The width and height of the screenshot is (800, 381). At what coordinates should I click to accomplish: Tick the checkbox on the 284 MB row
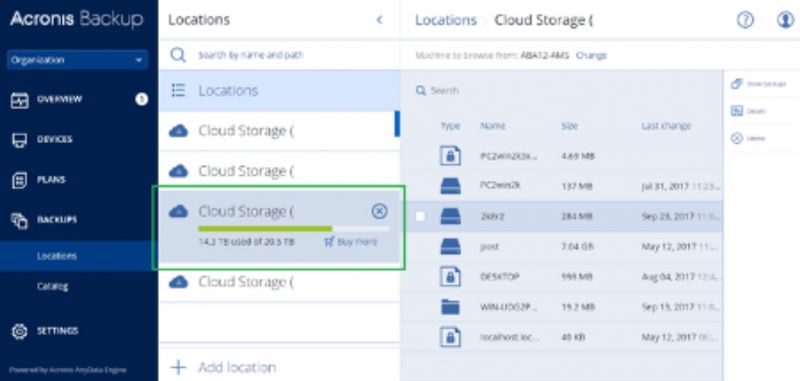(420, 216)
